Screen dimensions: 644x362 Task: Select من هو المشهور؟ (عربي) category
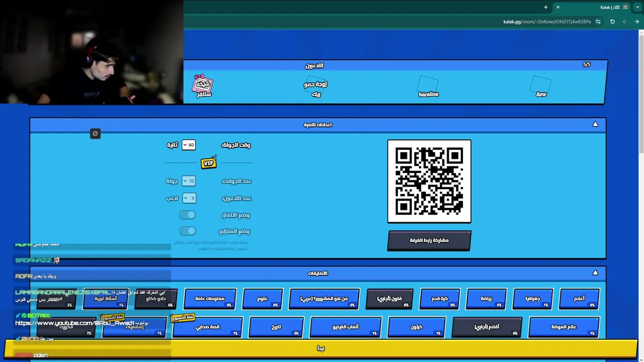point(324,299)
